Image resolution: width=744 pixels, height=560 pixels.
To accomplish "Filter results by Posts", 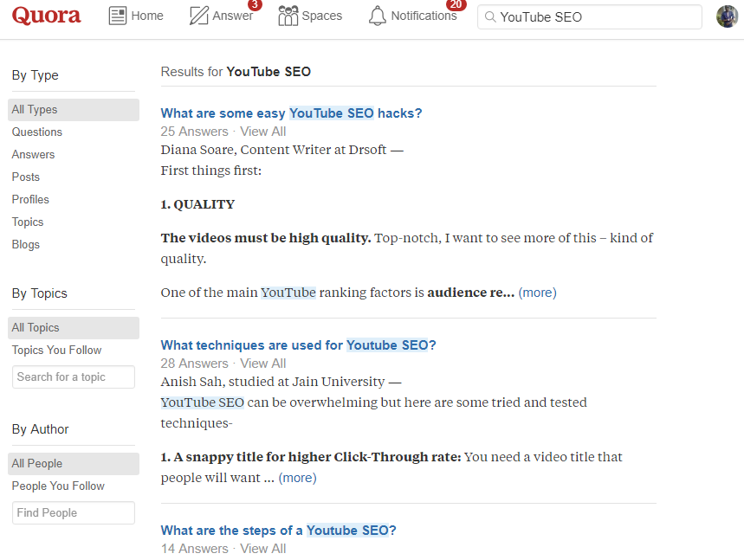I will point(26,177).
